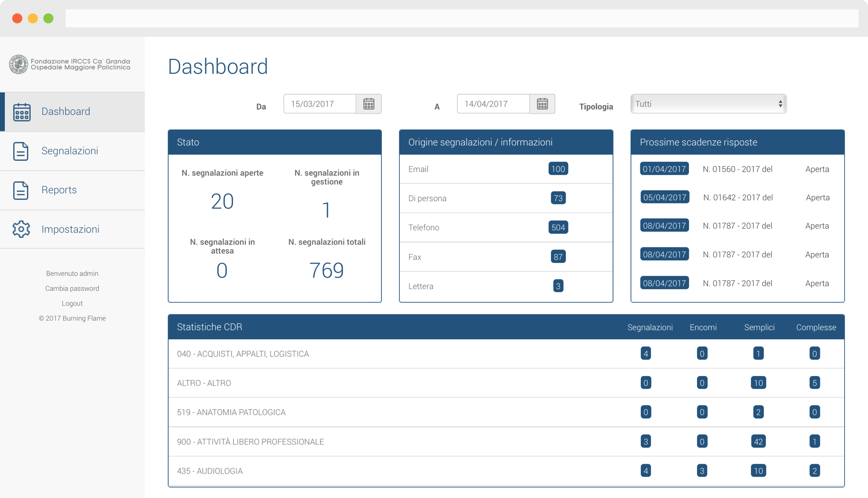Click the red close window button
The width and height of the screenshot is (868, 498).
pos(17,18)
